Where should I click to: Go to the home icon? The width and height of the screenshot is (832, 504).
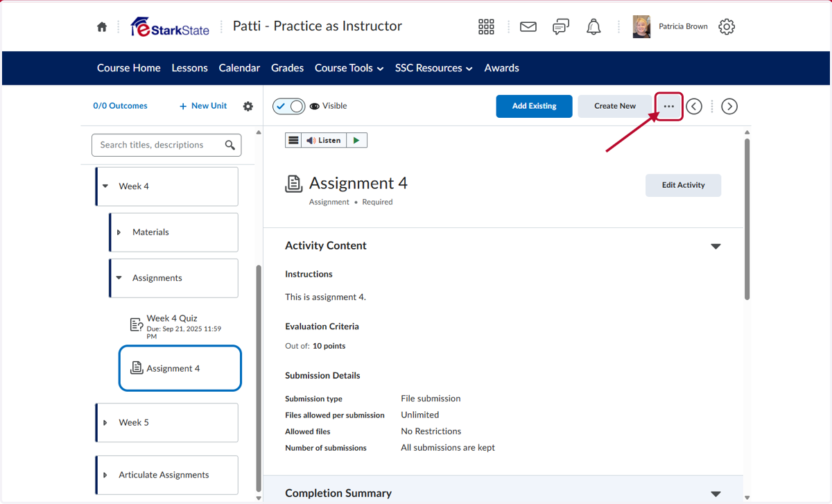pos(102,27)
